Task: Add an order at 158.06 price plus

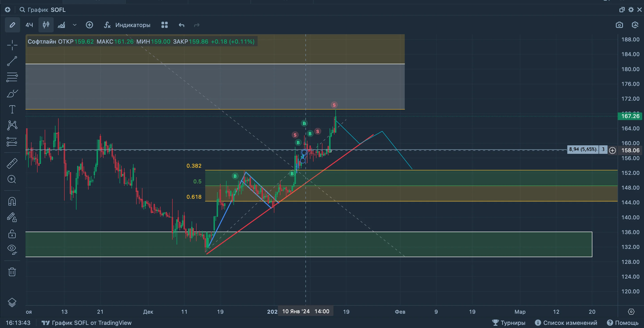Action: tap(612, 150)
